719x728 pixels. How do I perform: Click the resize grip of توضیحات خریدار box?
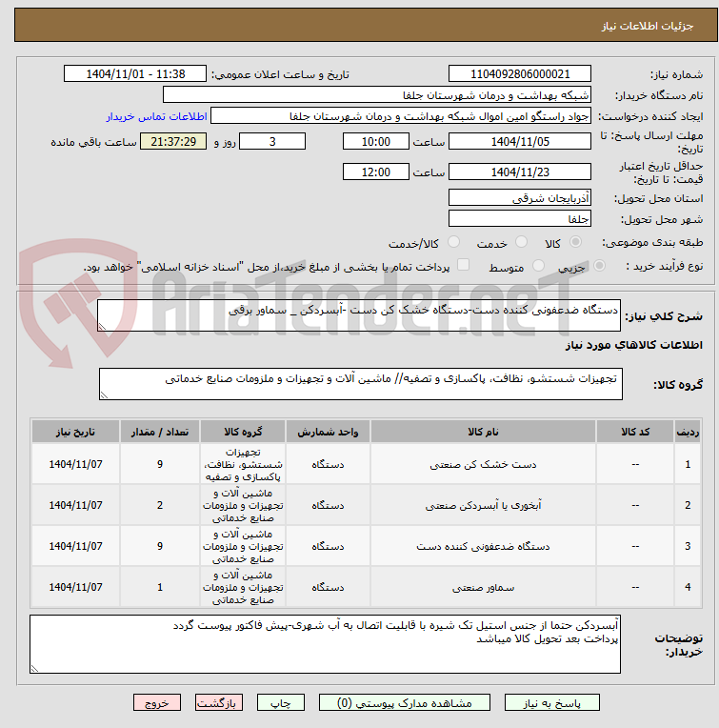pyautogui.click(x=34, y=669)
